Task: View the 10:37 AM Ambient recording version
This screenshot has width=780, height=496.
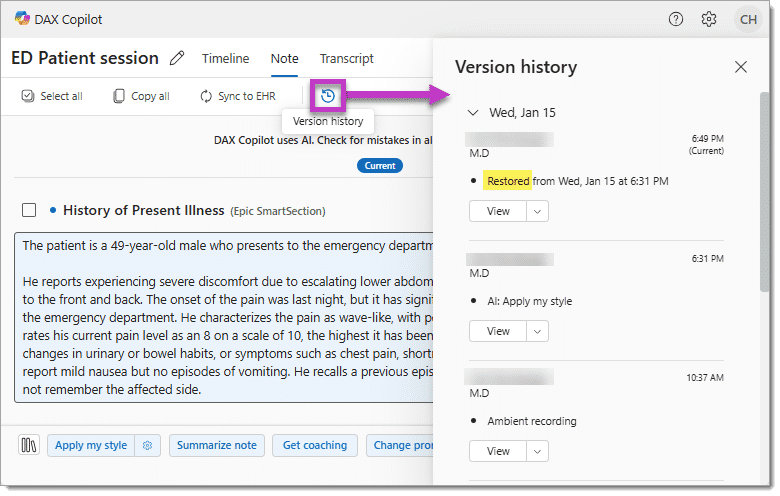Action: point(498,451)
